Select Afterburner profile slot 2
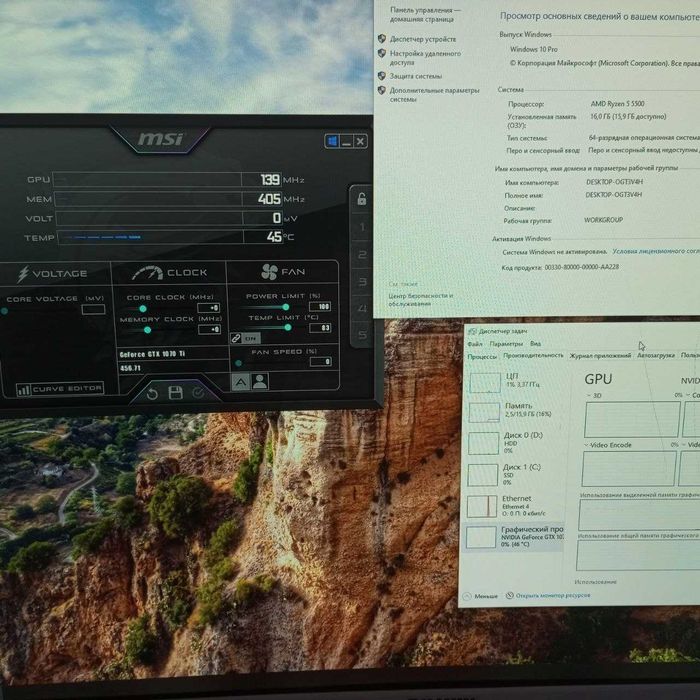700x700 pixels. click(x=362, y=254)
